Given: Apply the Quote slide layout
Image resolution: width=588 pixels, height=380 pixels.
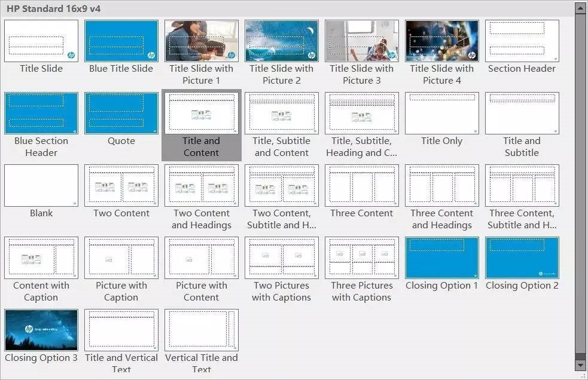Looking at the screenshot, I should click(x=121, y=114).
